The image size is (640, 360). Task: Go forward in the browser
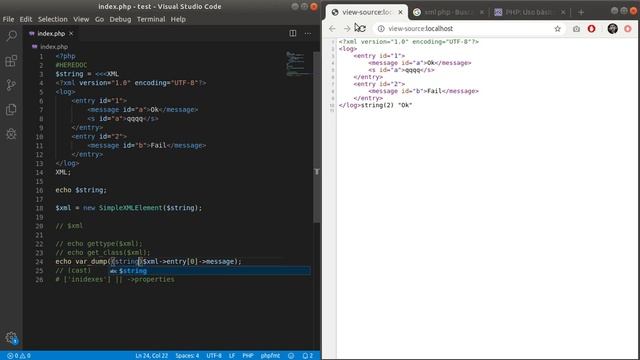pyautogui.click(x=347, y=29)
